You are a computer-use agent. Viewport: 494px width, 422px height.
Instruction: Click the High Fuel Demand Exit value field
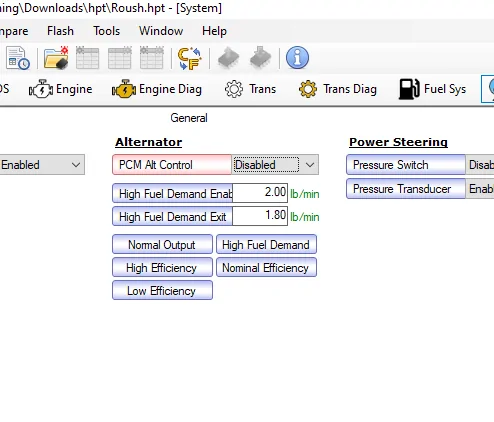click(x=260, y=216)
